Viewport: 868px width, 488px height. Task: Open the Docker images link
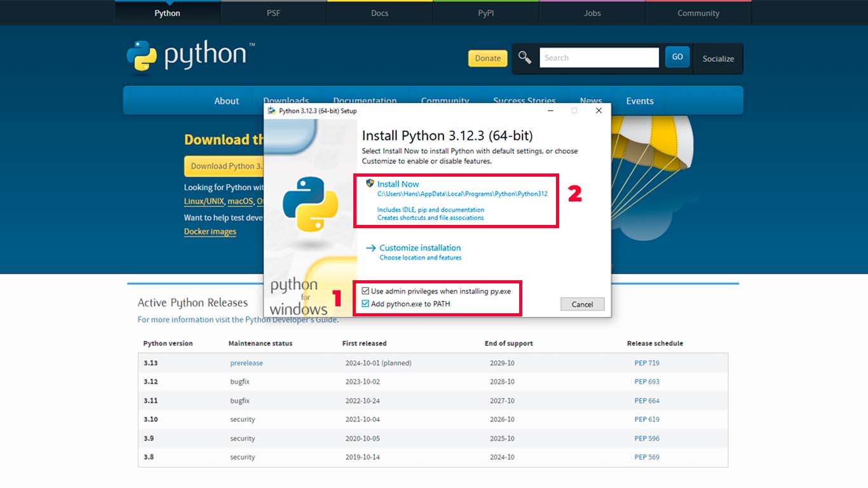210,231
